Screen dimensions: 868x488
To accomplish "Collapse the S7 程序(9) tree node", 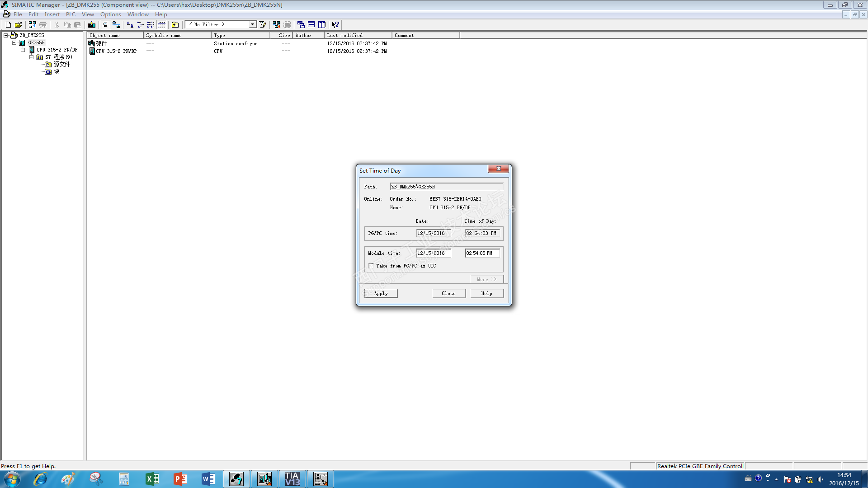I will coord(32,57).
